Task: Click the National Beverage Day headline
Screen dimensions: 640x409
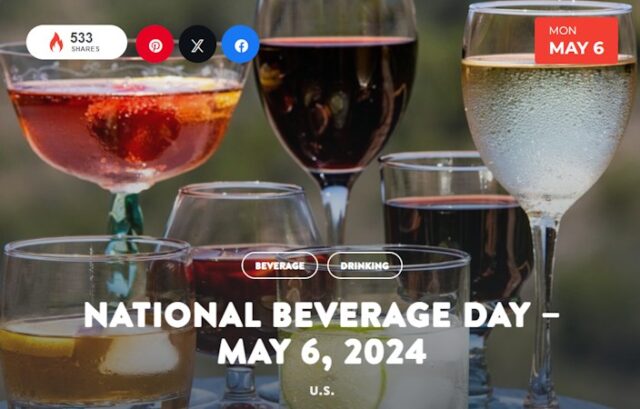Action: click(321, 315)
